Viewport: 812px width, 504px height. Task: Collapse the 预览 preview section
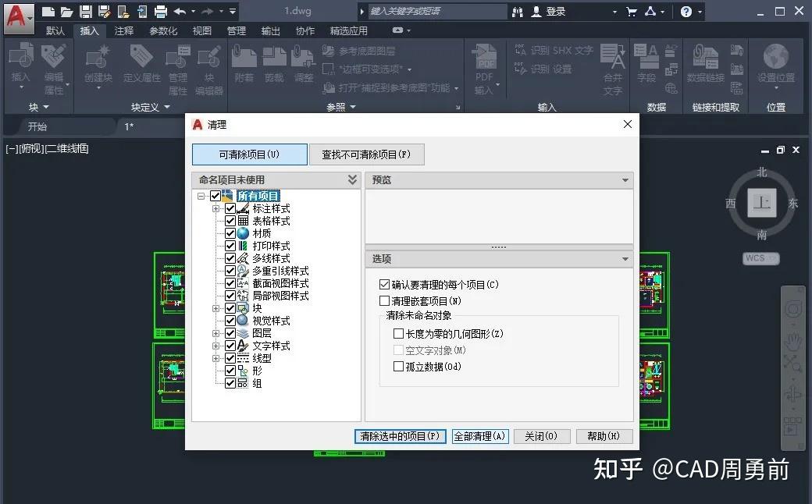[x=625, y=180]
